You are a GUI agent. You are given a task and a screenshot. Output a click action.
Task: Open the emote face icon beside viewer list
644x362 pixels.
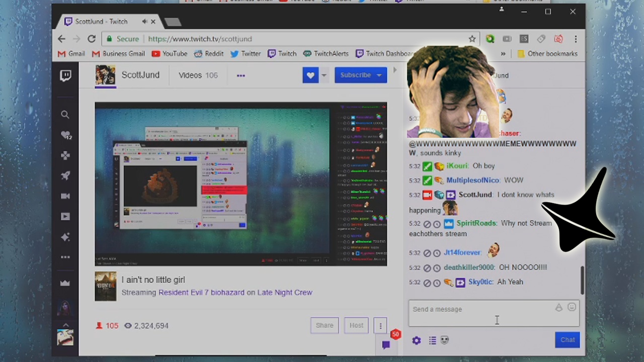click(445, 340)
